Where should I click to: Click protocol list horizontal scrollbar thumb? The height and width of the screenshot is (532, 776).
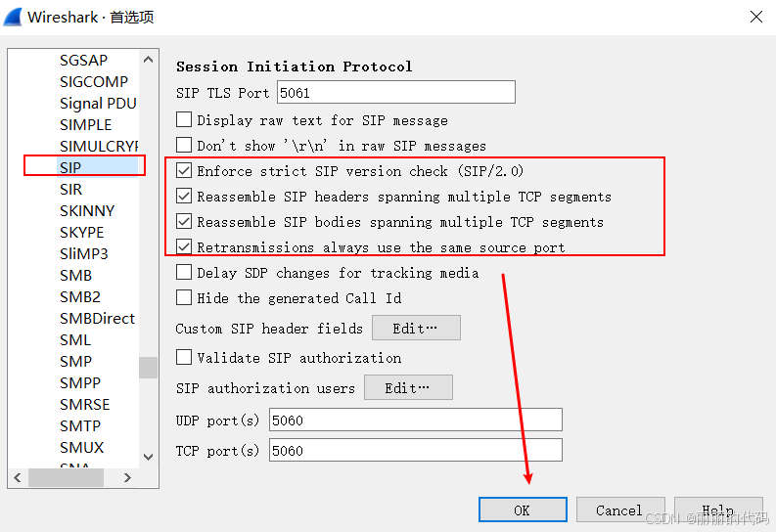pos(66,477)
